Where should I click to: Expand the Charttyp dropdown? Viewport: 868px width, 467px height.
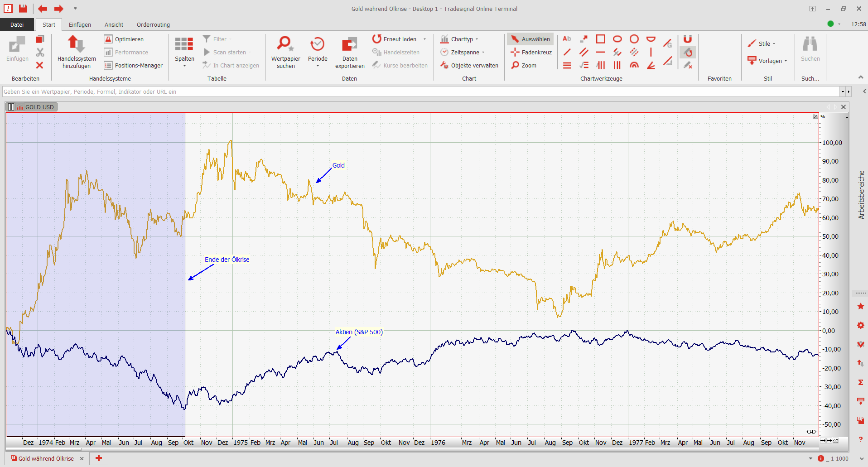pyautogui.click(x=459, y=39)
